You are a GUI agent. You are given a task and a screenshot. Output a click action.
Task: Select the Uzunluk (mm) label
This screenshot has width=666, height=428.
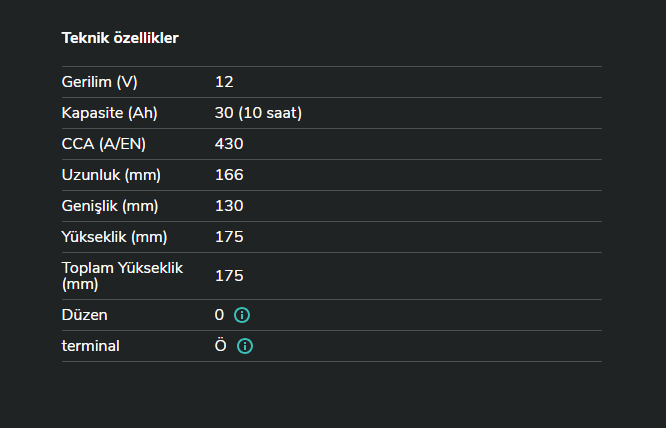pos(111,175)
